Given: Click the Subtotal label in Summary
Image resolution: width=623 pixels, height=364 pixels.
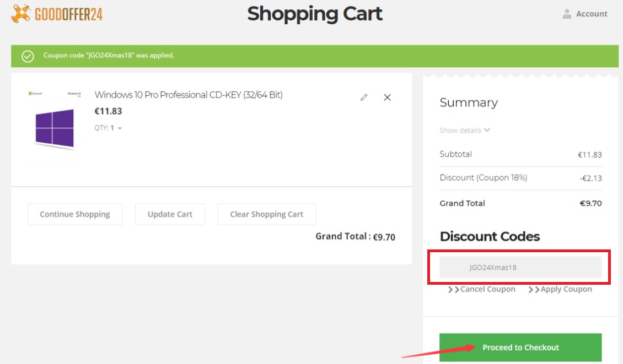Looking at the screenshot, I should click(x=456, y=154).
